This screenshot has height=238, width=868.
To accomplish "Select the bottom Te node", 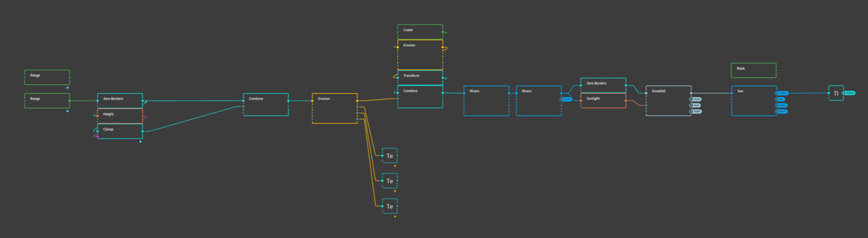I will click(x=390, y=206).
